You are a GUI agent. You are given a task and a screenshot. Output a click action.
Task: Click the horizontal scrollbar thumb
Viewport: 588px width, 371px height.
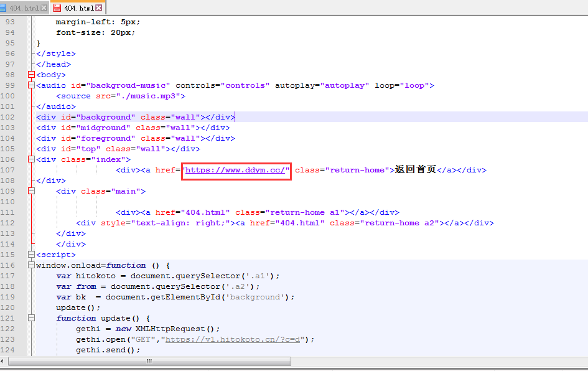click(x=149, y=361)
